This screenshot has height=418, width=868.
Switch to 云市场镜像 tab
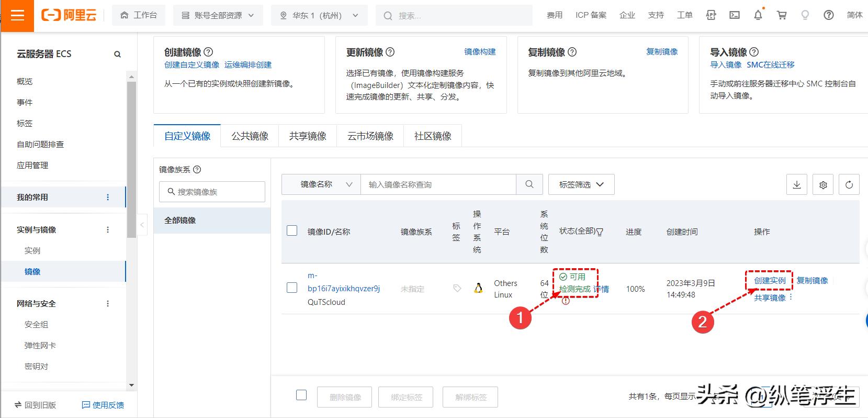pyautogui.click(x=370, y=136)
